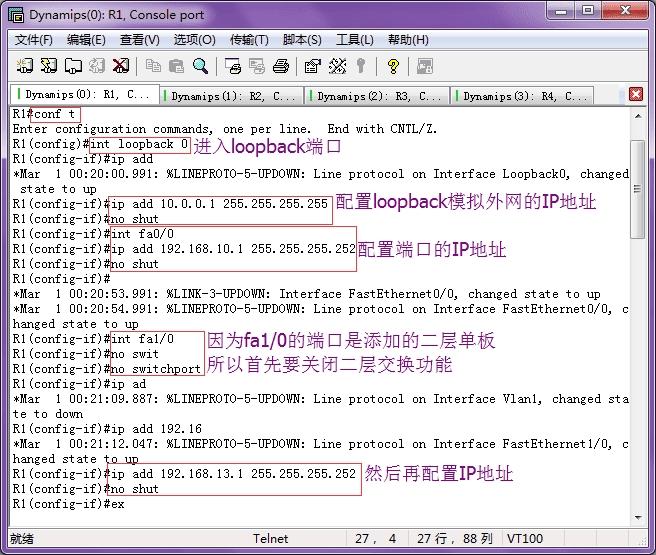Screen dimensions: 656x555
Task: Click '27 行, 88 列' status bar entry
Action: click(x=454, y=539)
